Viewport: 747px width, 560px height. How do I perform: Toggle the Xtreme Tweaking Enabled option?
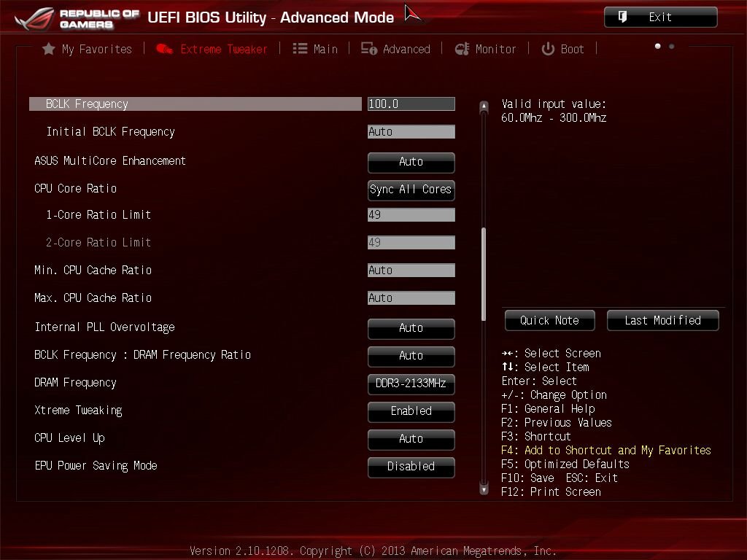coord(411,411)
